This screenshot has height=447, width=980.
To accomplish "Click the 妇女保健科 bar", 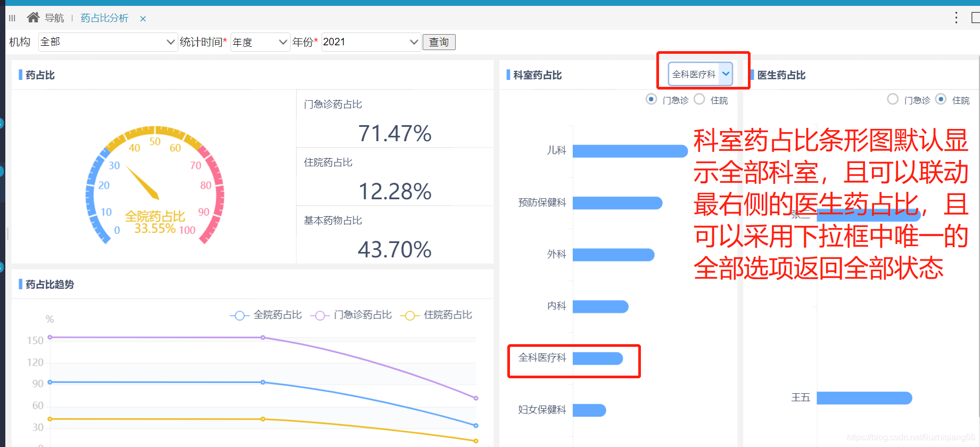I will click(x=589, y=410).
